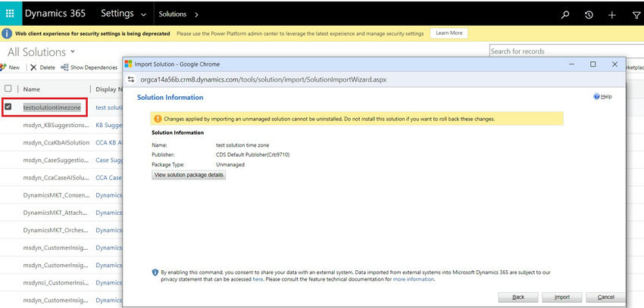Select the msdyn_CaseSuggestio... row
This screenshot has width=644, height=308.
click(56, 160)
